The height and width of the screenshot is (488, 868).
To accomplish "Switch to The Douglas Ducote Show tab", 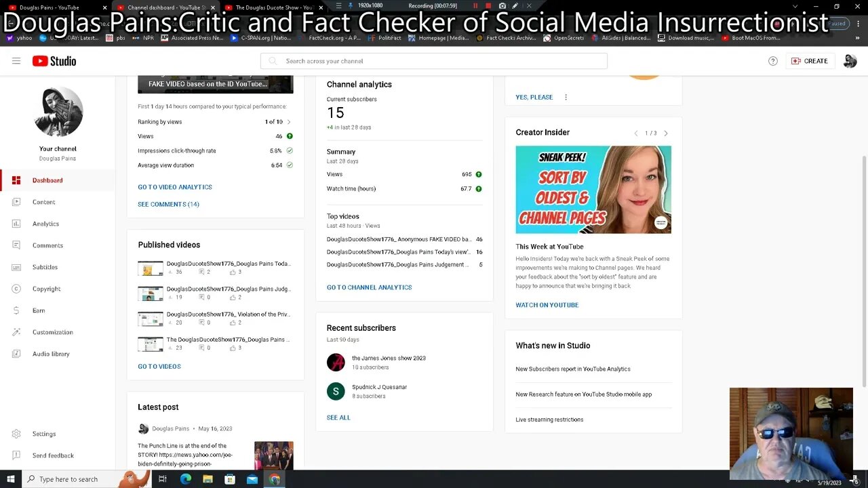I will pos(273,7).
